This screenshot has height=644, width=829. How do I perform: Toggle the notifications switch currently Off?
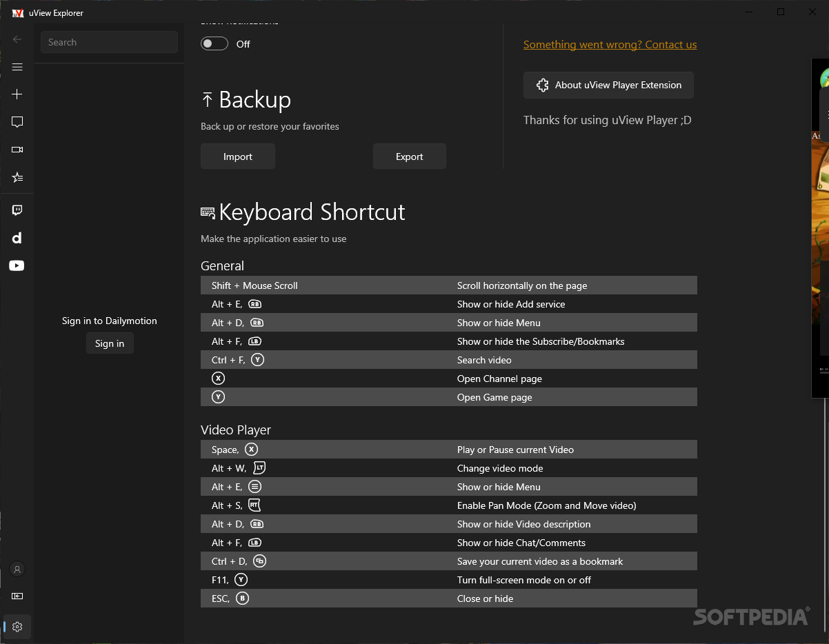(x=214, y=43)
